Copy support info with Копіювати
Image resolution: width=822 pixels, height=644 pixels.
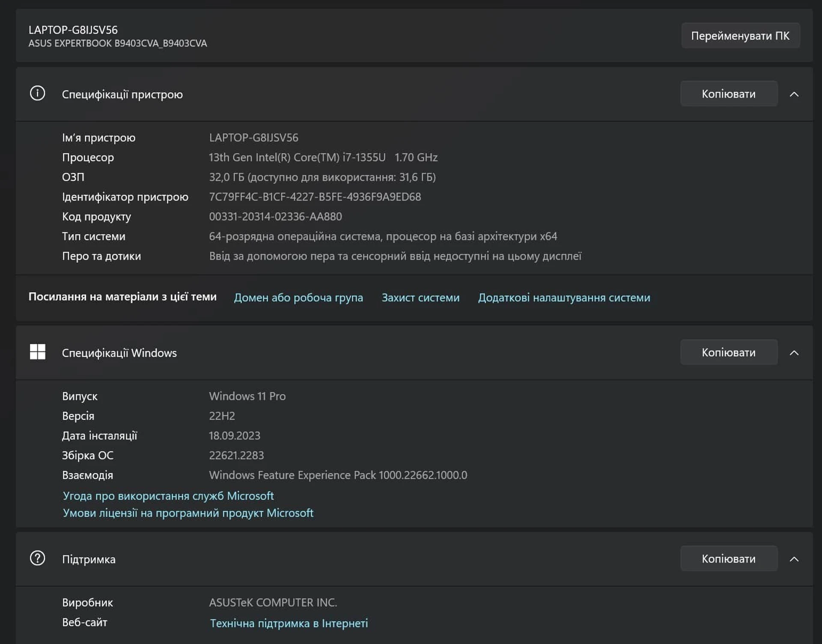coord(729,559)
